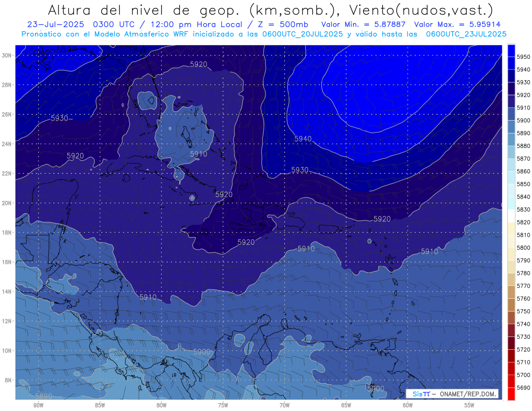The width and height of the screenshot is (532, 411).
Task: Click the '70W' longitude axis label
Action: (285, 406)
